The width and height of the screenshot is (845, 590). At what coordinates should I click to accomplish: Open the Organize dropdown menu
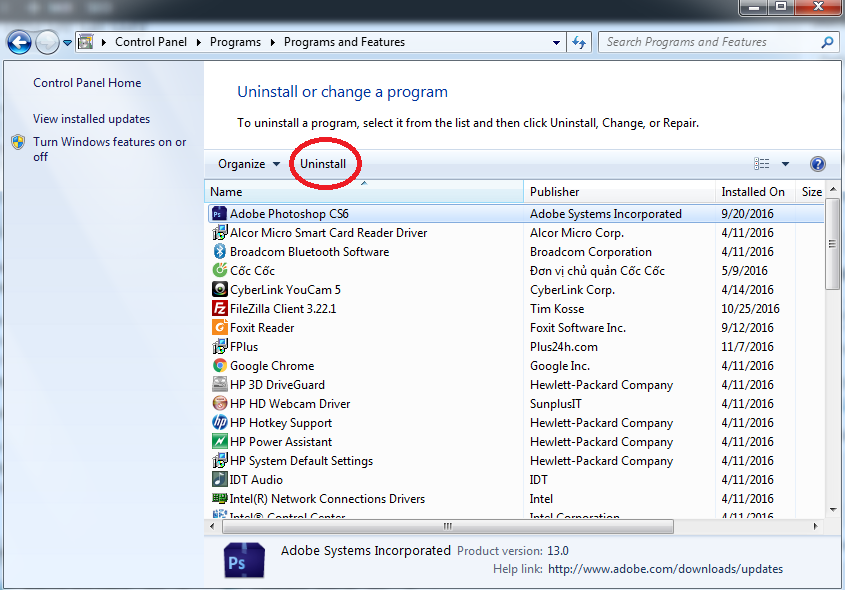[x=249, y=164]
